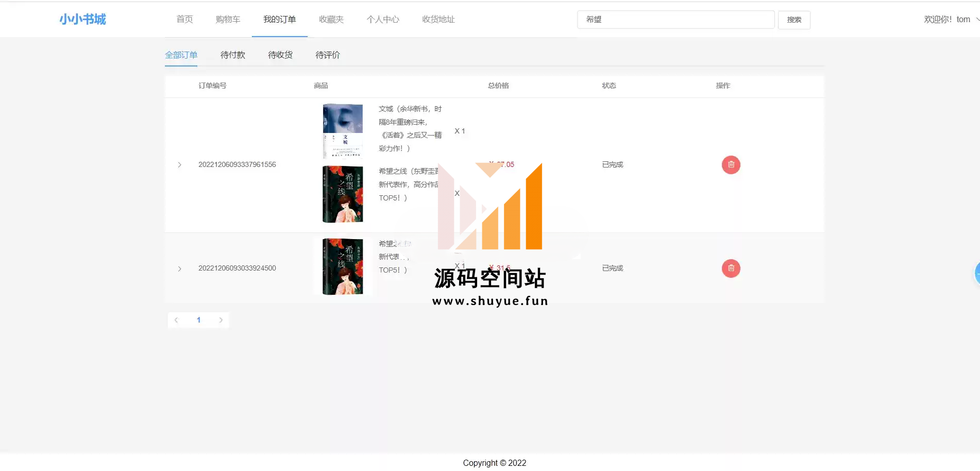Switch to the 待收货 tab
Image resolution: width=980 pixels, height=471 pixels.
tap(280, 55)
